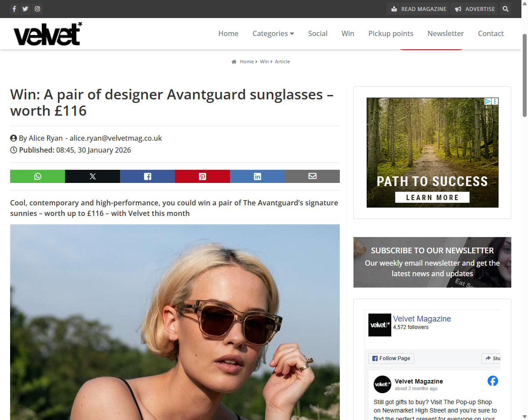The image size is (528, 420).
Task: Click the Read Magazine button
Action: pos(418,9)
